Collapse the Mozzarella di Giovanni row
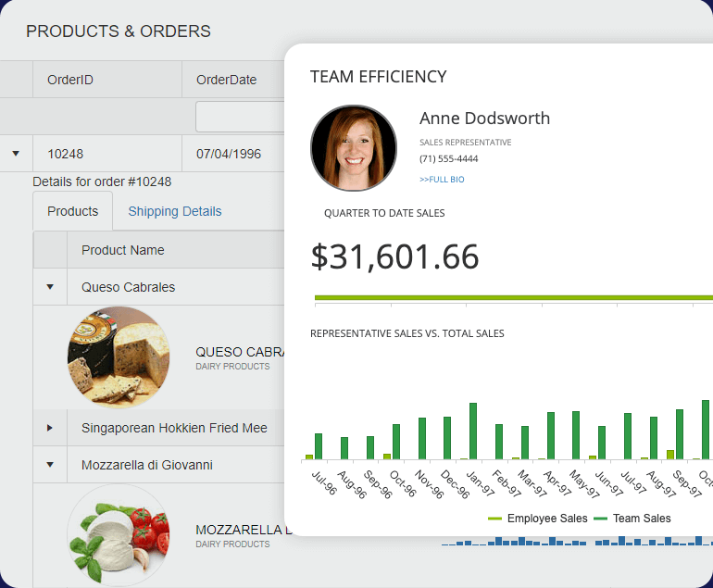 pyautogui.click(x=50, y=465)
